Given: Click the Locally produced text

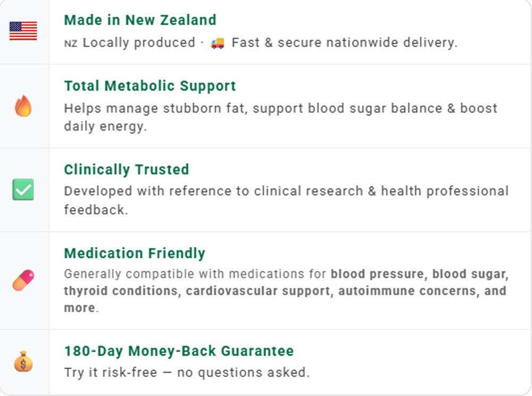Looking at the screenshot, I should coord(139,43).
